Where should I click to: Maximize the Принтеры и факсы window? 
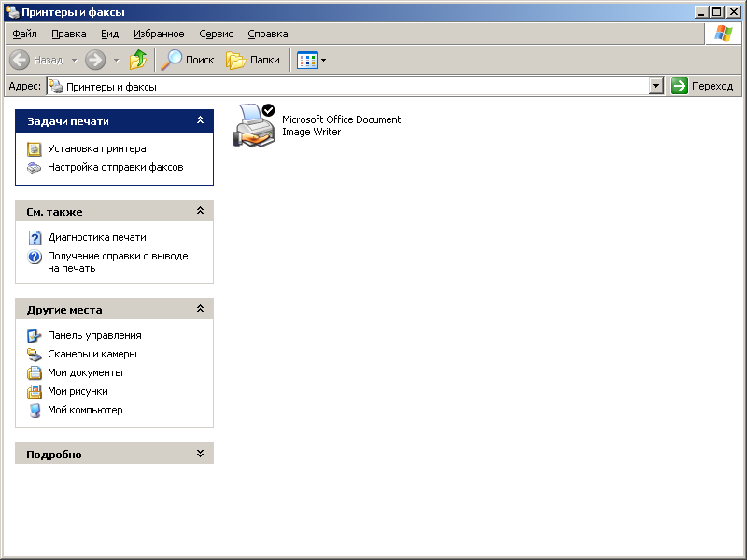click(x=716, y=12)
